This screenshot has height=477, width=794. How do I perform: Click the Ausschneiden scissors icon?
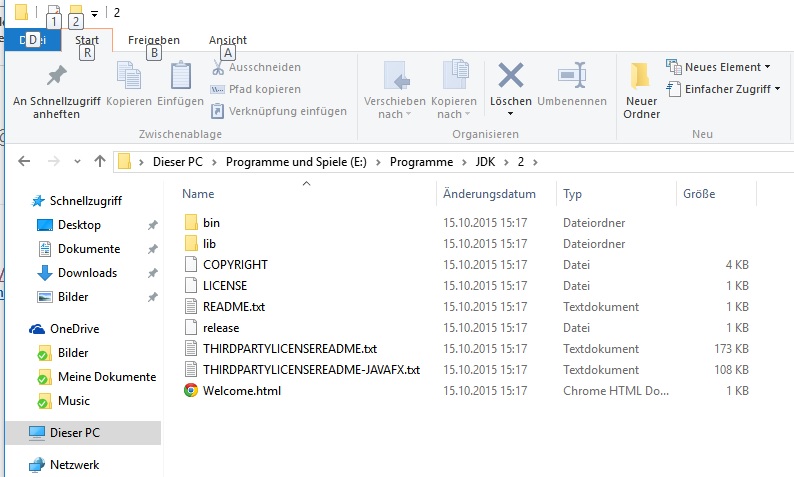tap(218, 67)
